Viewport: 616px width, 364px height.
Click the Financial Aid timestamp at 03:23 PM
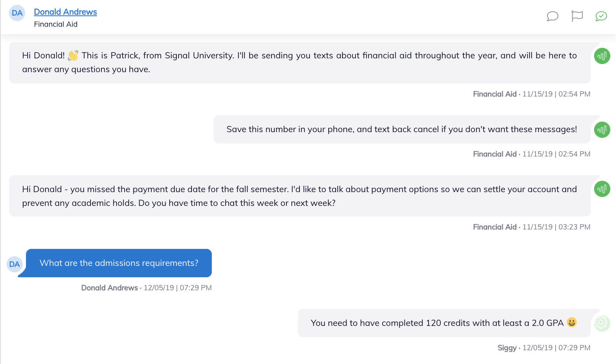(x=532, y=227)
